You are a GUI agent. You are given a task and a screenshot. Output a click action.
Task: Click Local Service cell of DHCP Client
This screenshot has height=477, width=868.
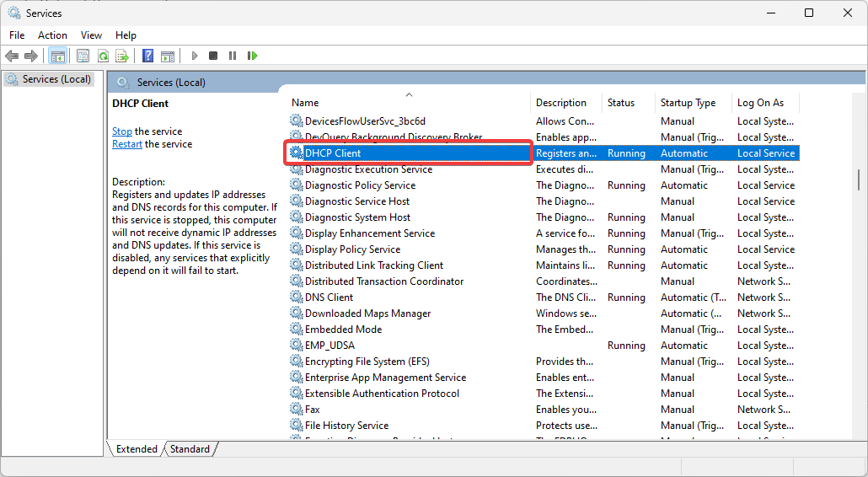click(766, 153)
